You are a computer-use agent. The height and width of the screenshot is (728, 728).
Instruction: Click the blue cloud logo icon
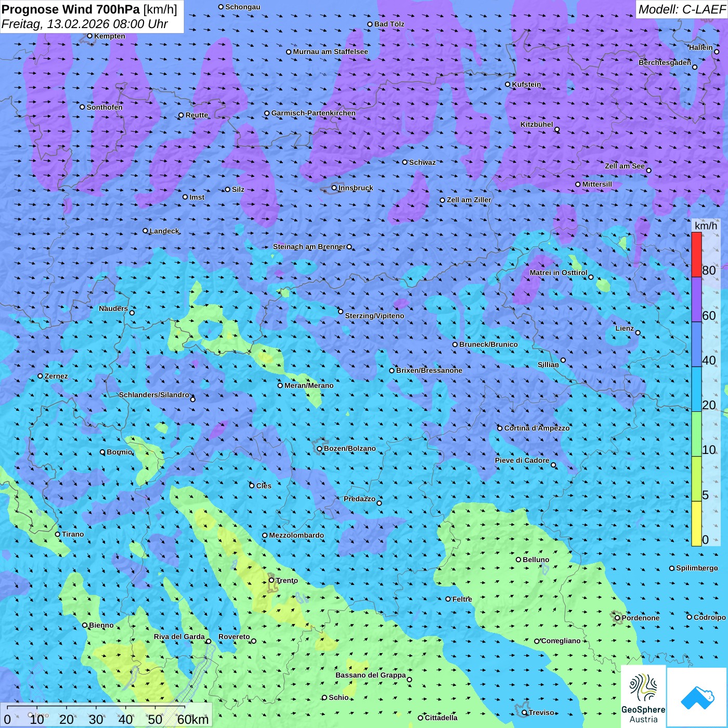697,698
